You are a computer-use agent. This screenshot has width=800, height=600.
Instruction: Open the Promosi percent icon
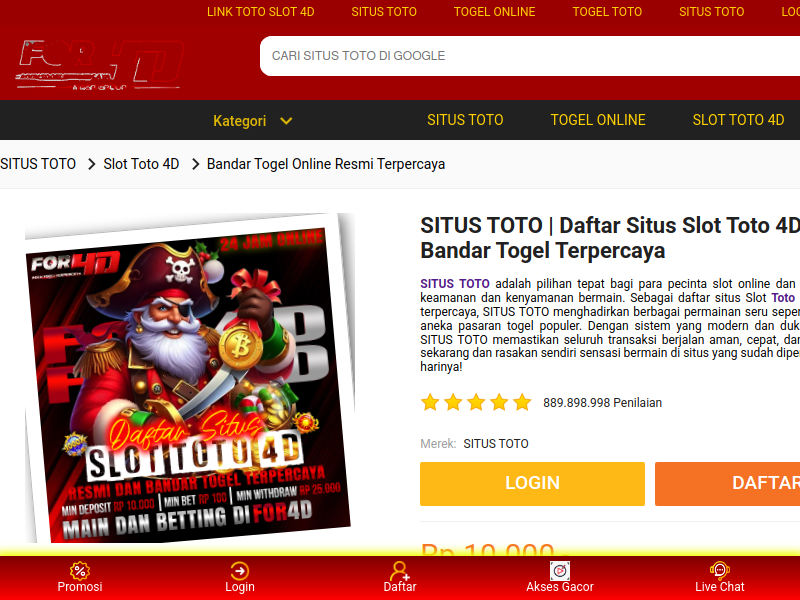[80, 571]
